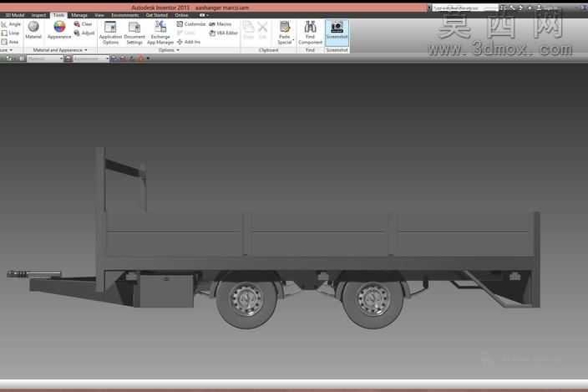The image size is (588, 392).
Task: Switch to the Inspect tab
Action: pyautogui.click(x=38, y=15)
